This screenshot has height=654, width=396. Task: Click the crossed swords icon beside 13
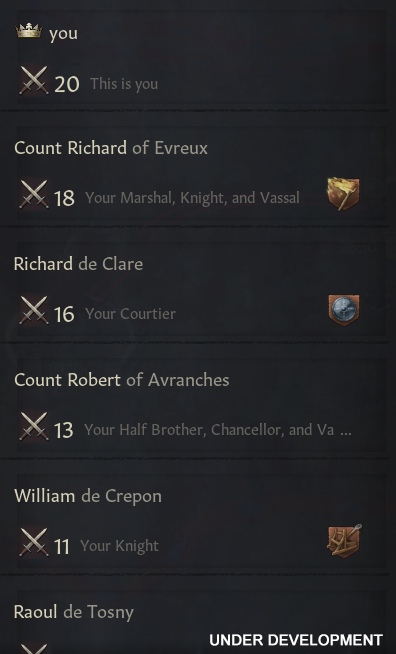[x=34, y=426]
